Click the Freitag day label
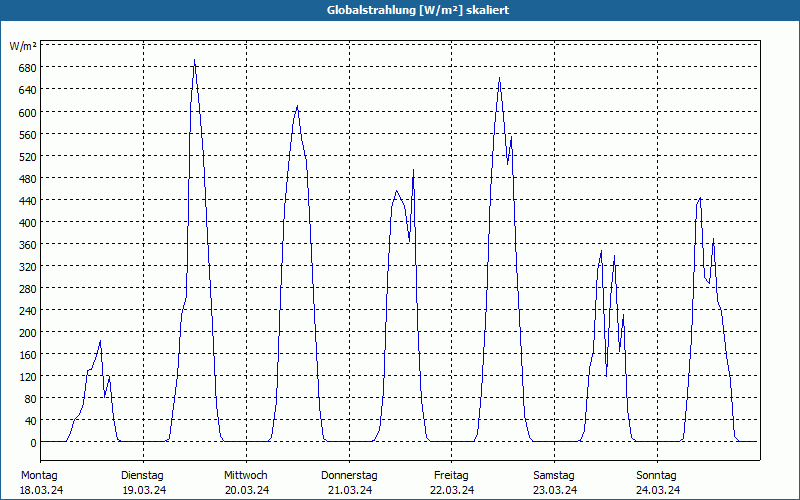Screen dimensions: 800x500 tap(451, 476)
